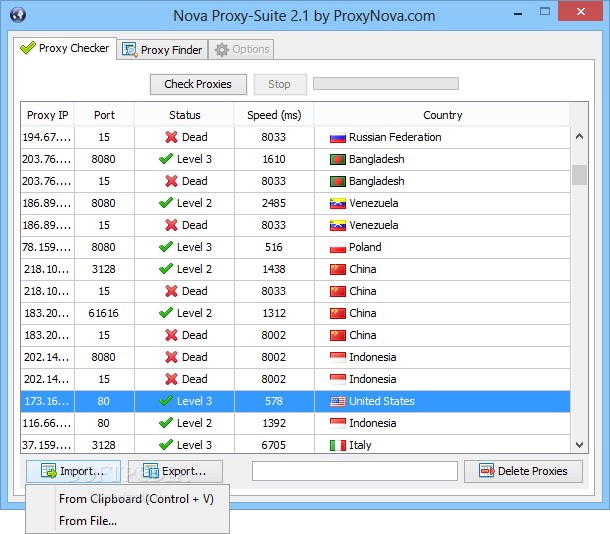
Task: Select the speed value 2485
Action: pyautogui.click(x=274, y=203)
